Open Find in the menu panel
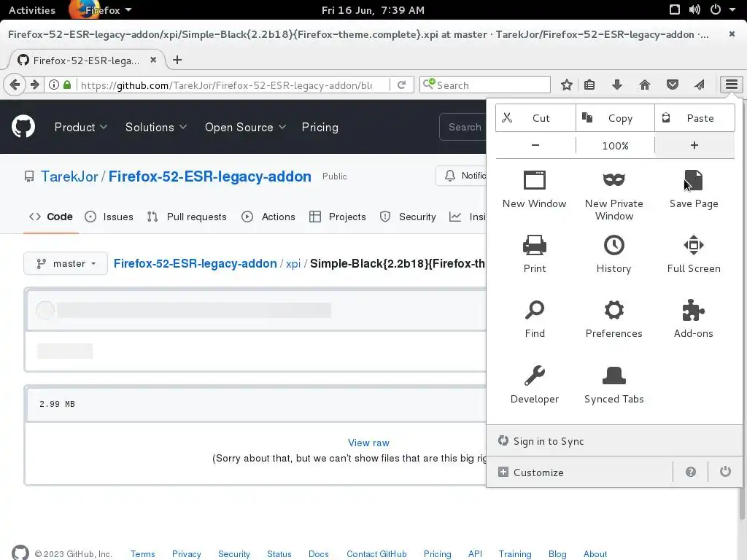747x560 pixels. point(535,319)
